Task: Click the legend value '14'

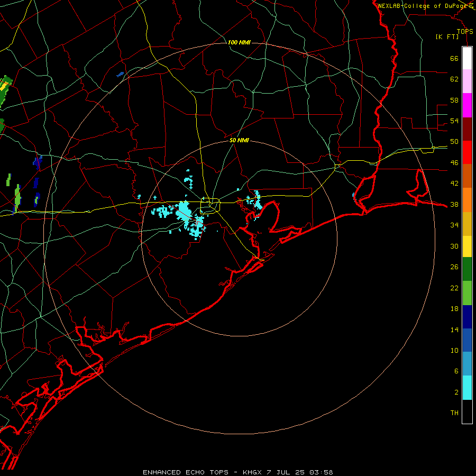Action: tap(454, 330)
